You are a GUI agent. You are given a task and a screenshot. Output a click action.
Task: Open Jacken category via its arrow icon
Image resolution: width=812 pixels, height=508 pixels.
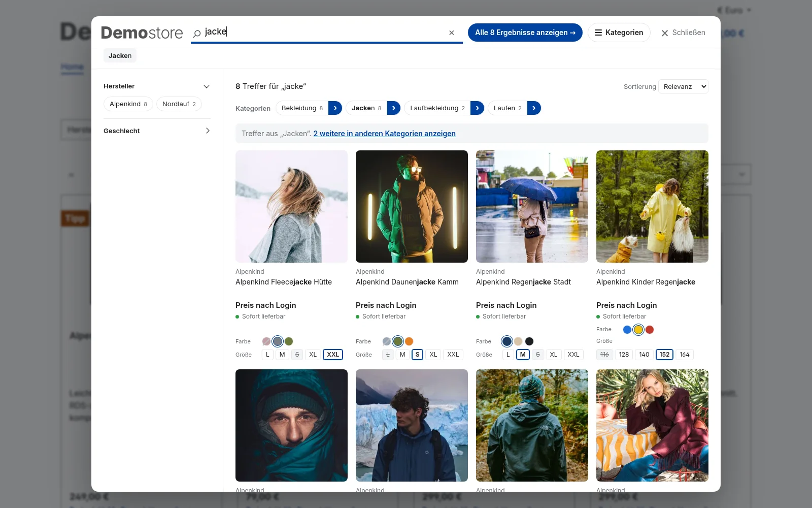394,108
